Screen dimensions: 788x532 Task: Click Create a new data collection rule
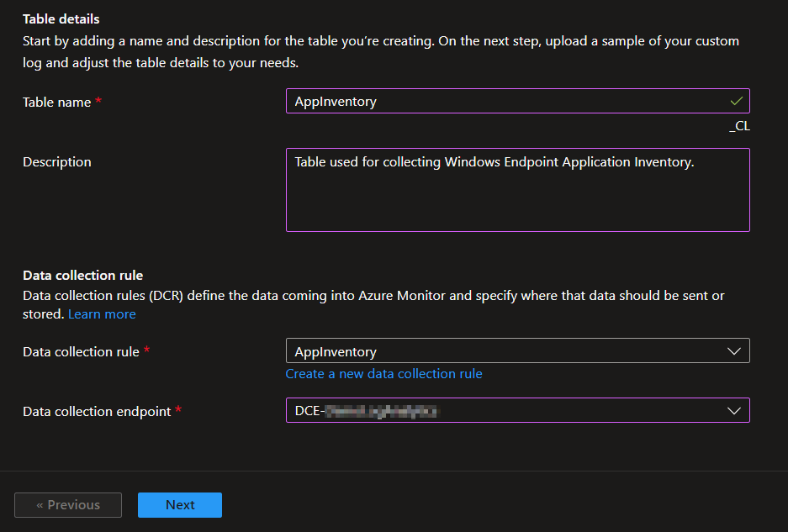[383, 374]
